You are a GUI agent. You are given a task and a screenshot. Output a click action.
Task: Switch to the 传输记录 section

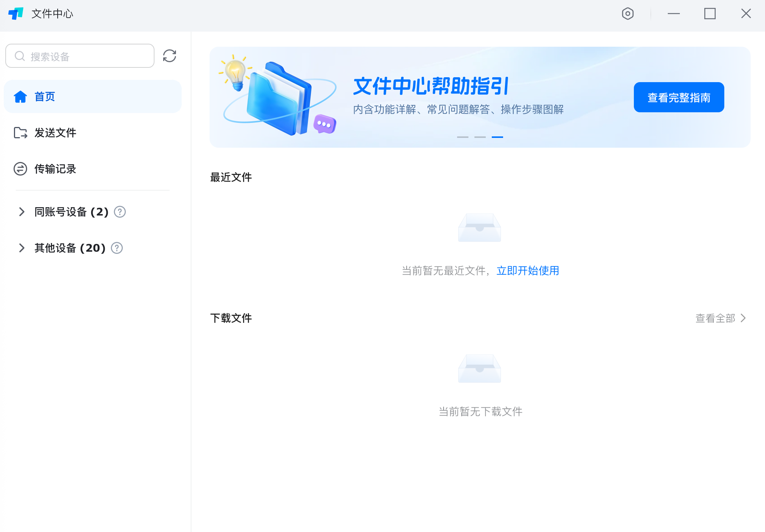click(x=55, y=169)
